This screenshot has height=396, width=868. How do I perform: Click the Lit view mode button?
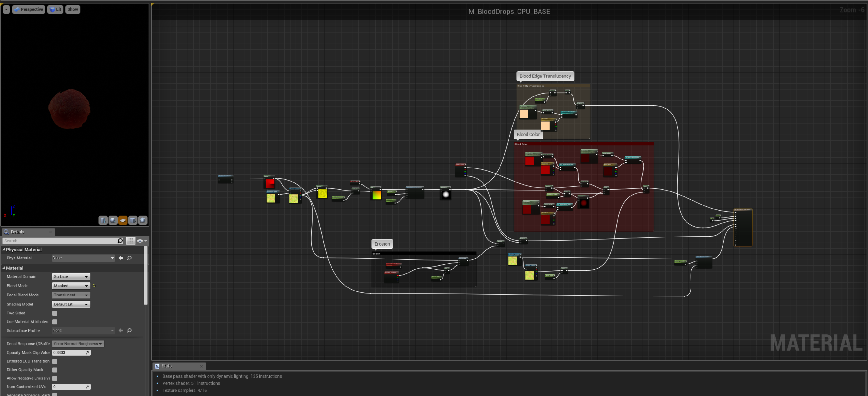pyautogui.click(x=55, y=9)
